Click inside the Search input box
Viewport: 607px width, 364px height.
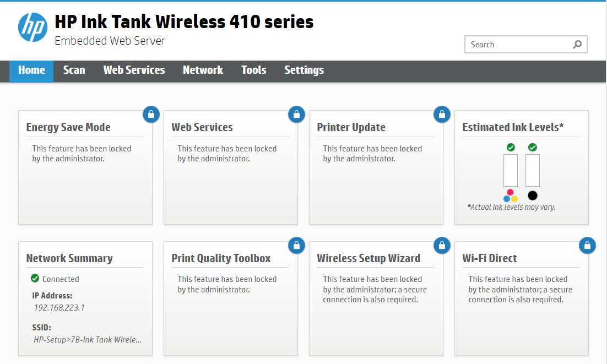tap(512, 44)
